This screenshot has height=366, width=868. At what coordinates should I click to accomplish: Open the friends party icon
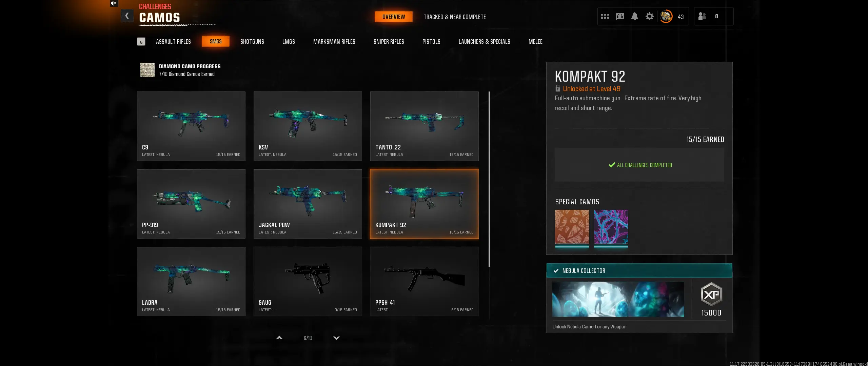702,16
